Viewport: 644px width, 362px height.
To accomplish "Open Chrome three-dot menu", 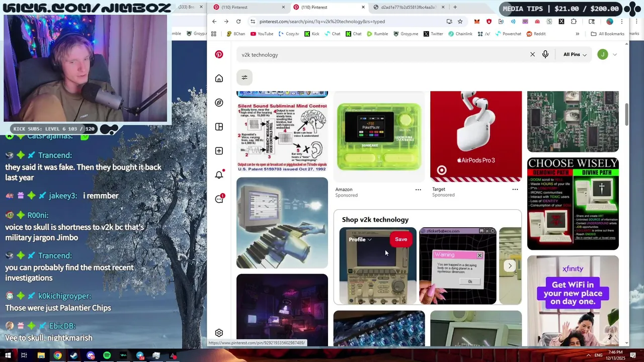I will (622, 21).
